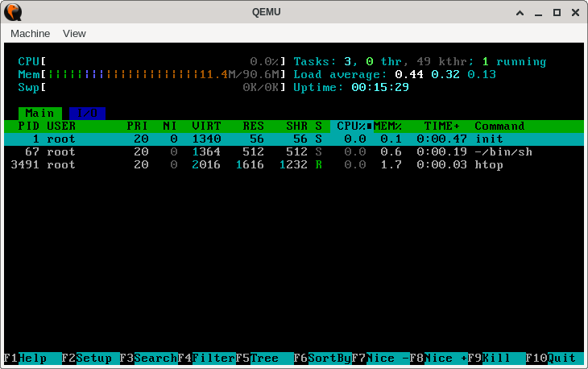Open the Machine menu
The image size is (588, 369).
[30, 34]
